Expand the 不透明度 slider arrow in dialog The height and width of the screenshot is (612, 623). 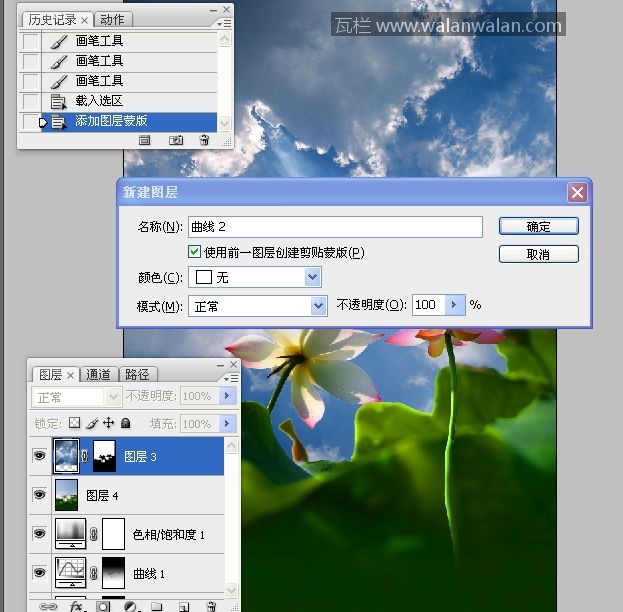tap(455, 305)
